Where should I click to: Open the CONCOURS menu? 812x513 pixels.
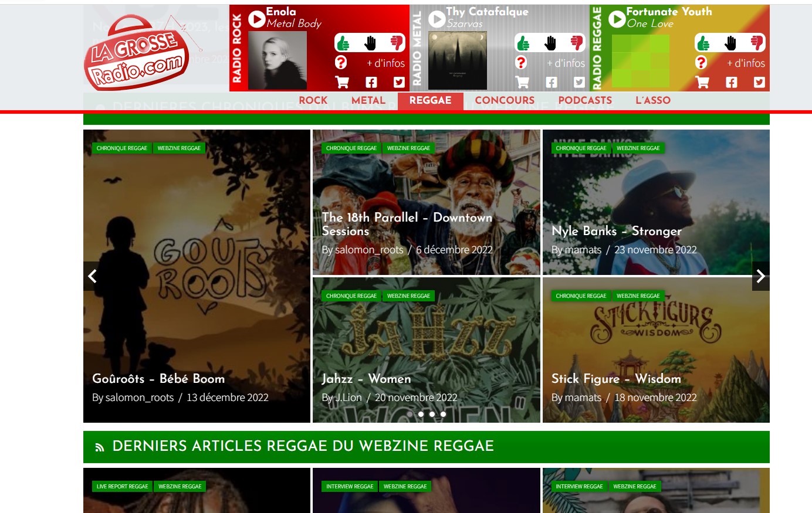(x=505, y=100)
